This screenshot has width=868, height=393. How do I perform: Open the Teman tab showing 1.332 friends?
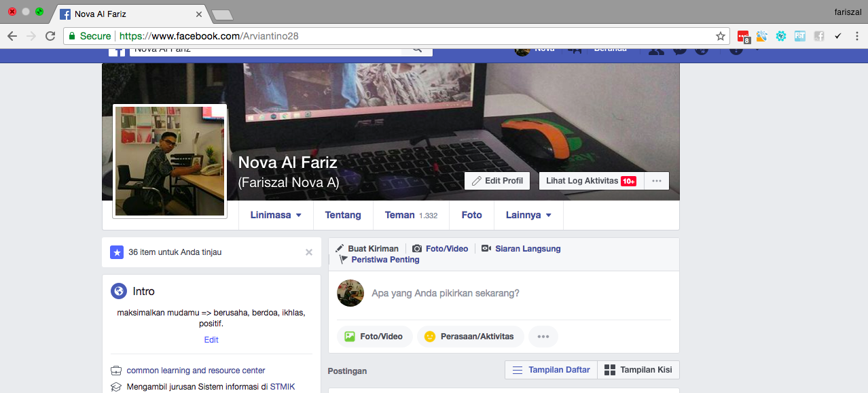(410, 214)
